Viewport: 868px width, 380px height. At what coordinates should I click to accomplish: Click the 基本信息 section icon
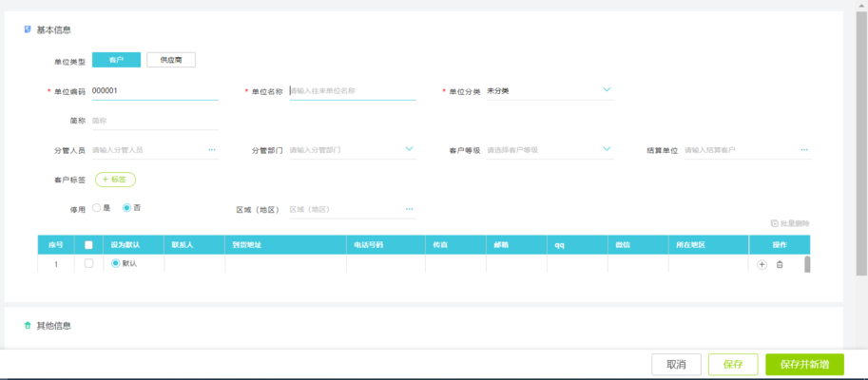(28, 29)
